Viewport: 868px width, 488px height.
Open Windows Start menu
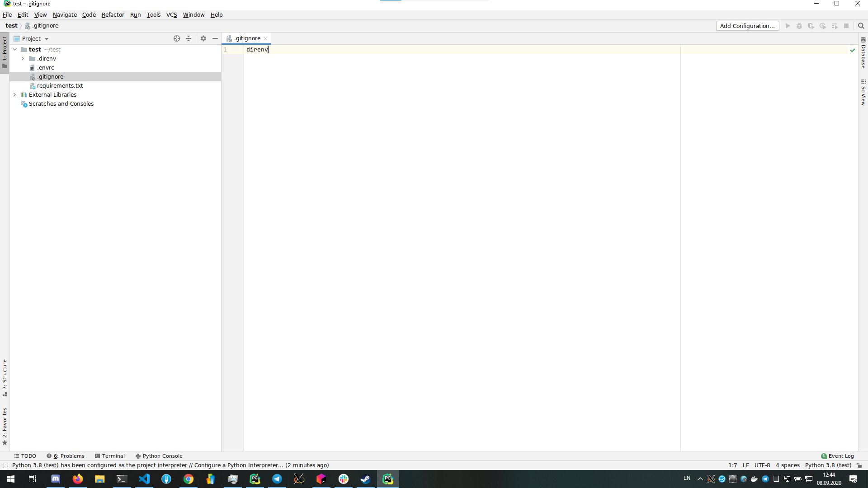(x=11, y=479)
